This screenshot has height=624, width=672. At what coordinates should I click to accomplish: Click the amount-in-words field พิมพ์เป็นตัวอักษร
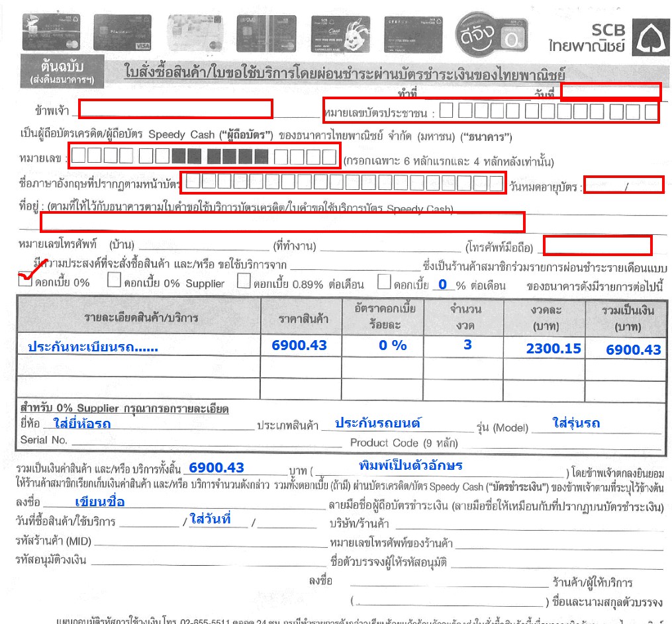pos(440,468)
